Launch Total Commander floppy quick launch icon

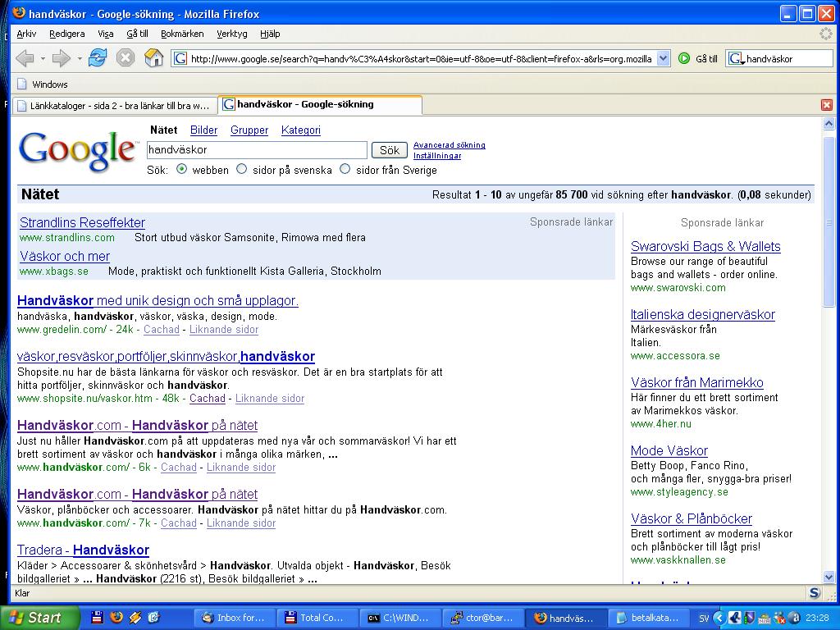tap(97, 618)
